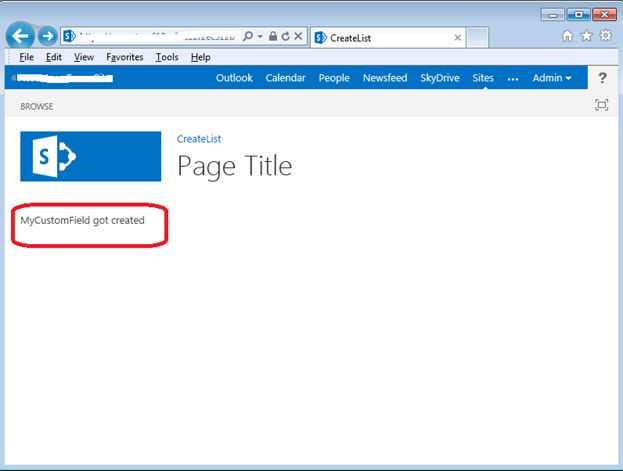Viewport: 623px width, 471px height.
Task: Click the SharePoint site logo image
Action: pyautogui.click(x=91, y=156)
